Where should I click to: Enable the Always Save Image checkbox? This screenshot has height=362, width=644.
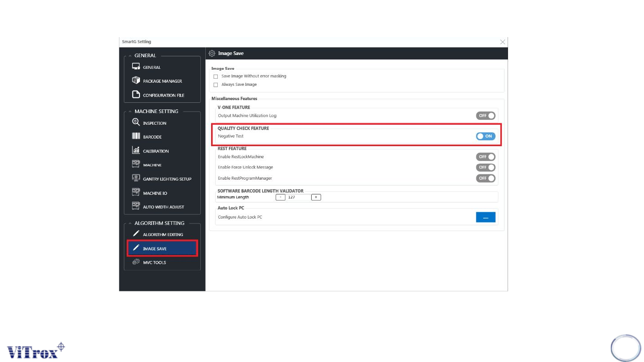pyautogui.click(x=216, y=84)
